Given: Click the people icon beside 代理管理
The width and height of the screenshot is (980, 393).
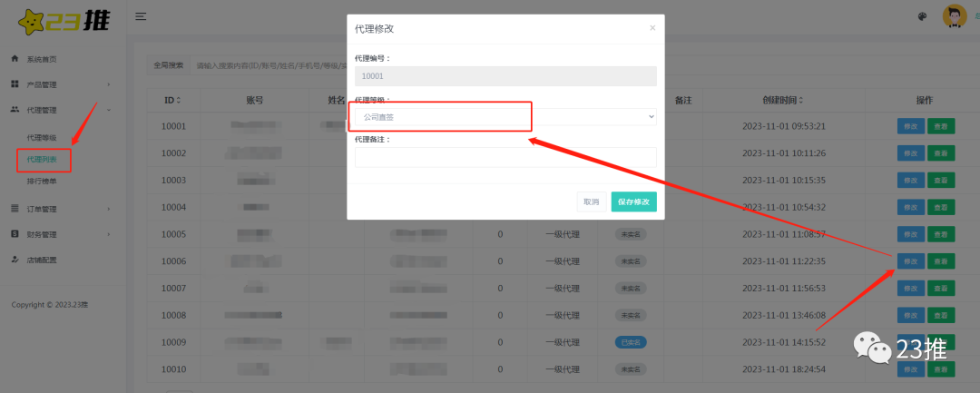Looking at the screenshot, I should (15, 109).
